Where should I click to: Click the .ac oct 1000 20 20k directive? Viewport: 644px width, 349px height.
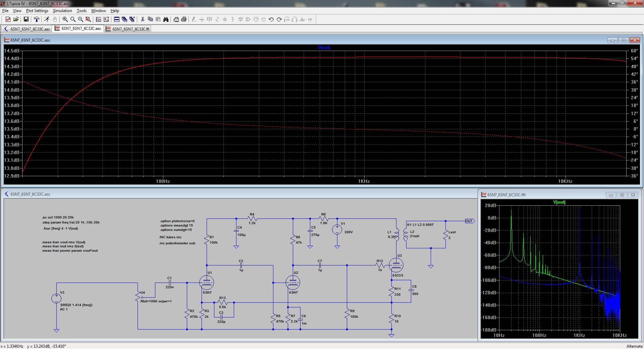point(58,217)
